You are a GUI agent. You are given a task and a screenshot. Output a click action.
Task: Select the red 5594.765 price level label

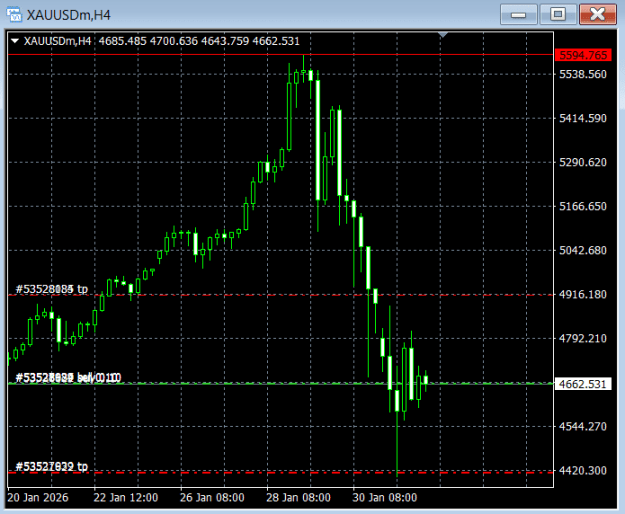(x=583, y=55)
